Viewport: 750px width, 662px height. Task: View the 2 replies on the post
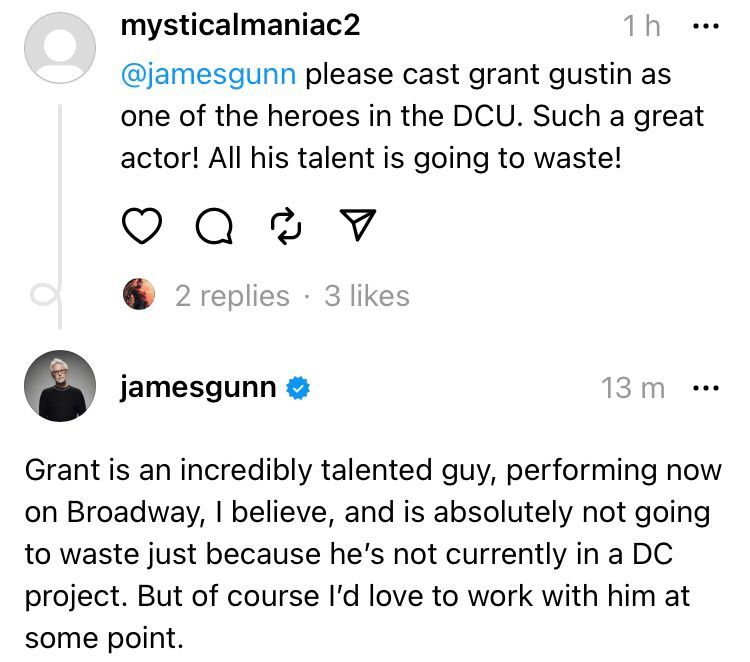(x=232, y=296)
